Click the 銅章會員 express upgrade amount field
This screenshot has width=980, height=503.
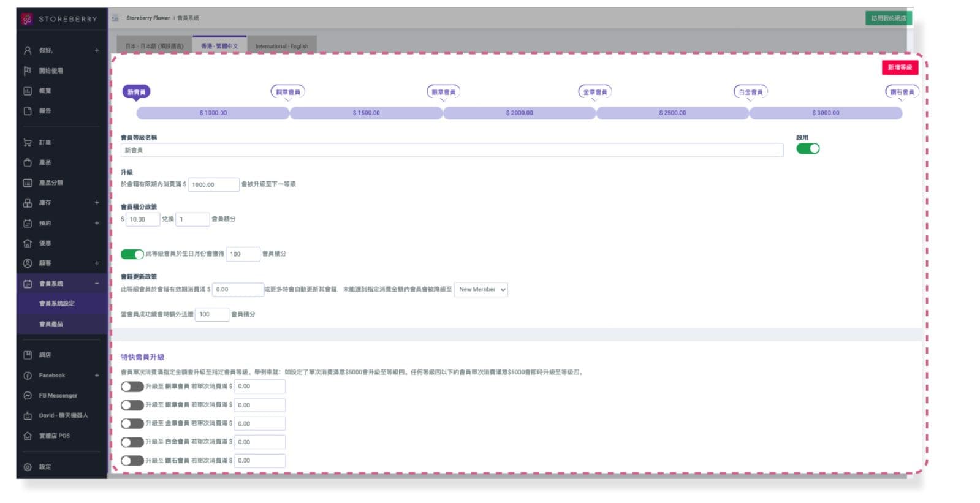click(x=260, y=387)
